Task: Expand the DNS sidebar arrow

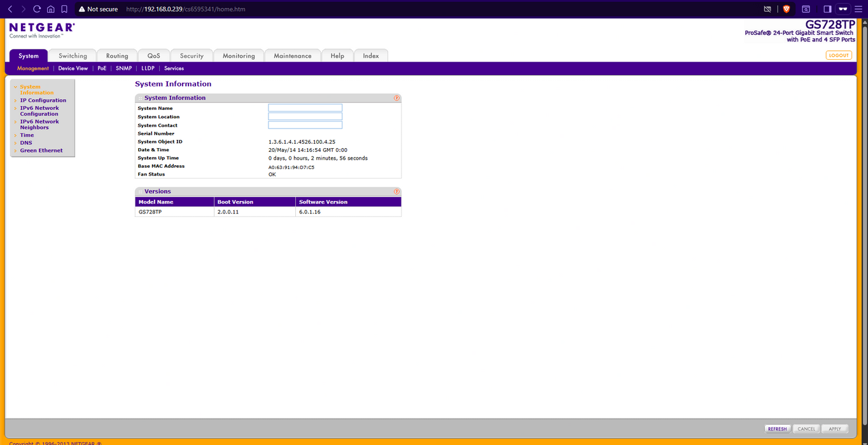Action: pyautogui.click(x=15, y=143)
